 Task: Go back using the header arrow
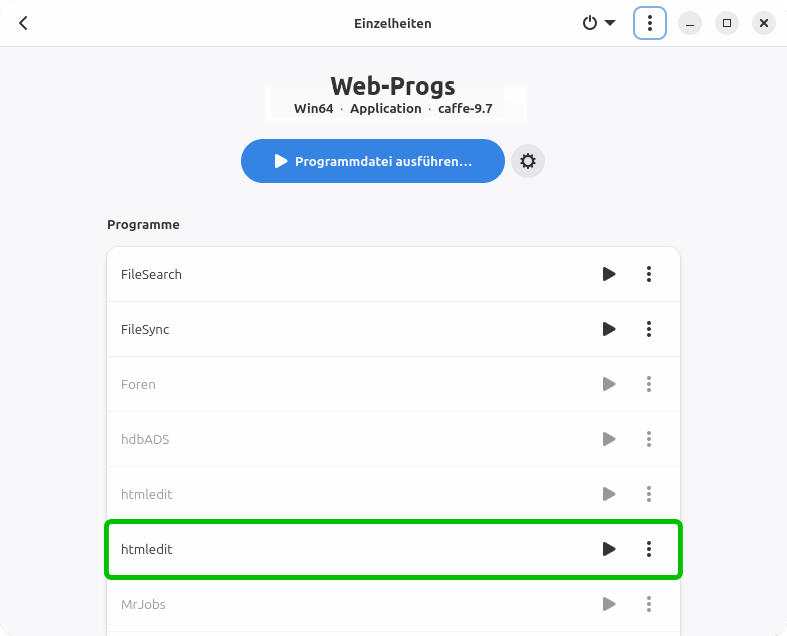pos(23,23)
